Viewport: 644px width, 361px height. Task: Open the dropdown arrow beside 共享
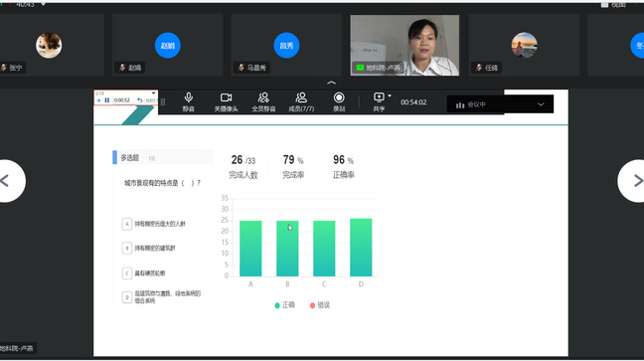[390, 96]
